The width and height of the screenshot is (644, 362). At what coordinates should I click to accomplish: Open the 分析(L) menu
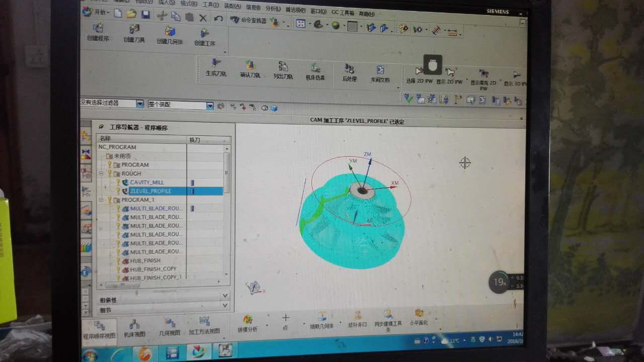pyautogui.click(x=273, y=8)
